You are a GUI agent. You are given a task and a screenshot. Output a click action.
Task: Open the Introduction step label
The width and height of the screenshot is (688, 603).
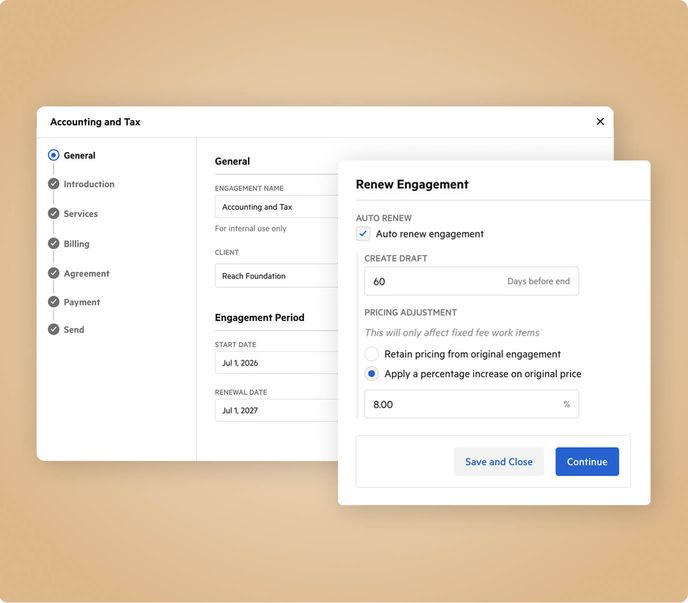89,184
